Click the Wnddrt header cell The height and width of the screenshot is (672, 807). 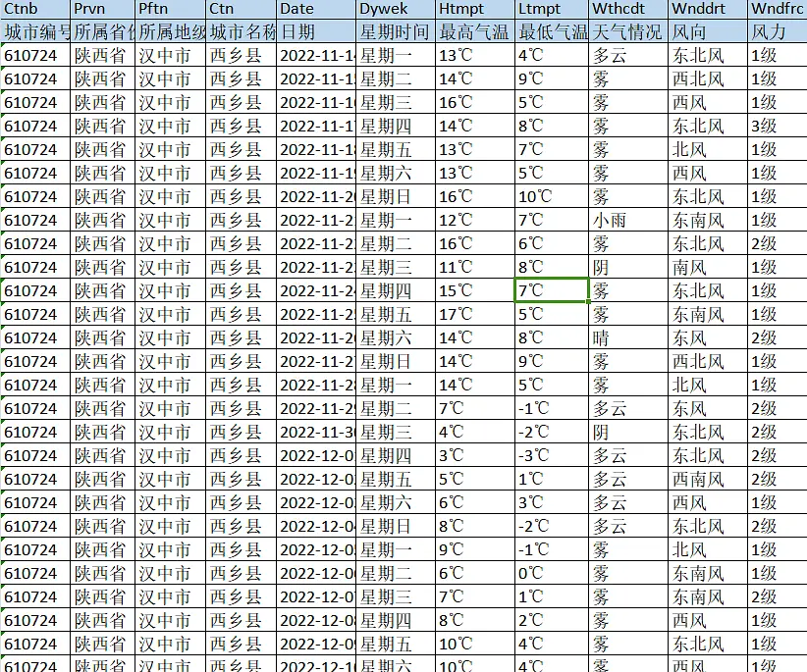click(x=708, y=9)
